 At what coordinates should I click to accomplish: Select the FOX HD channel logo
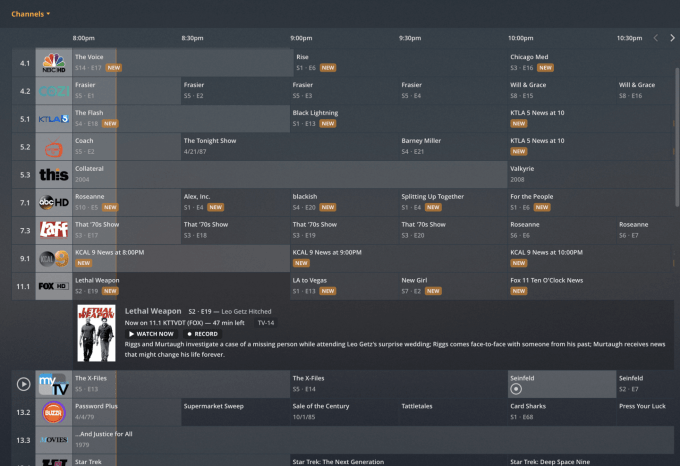[54, 287]
